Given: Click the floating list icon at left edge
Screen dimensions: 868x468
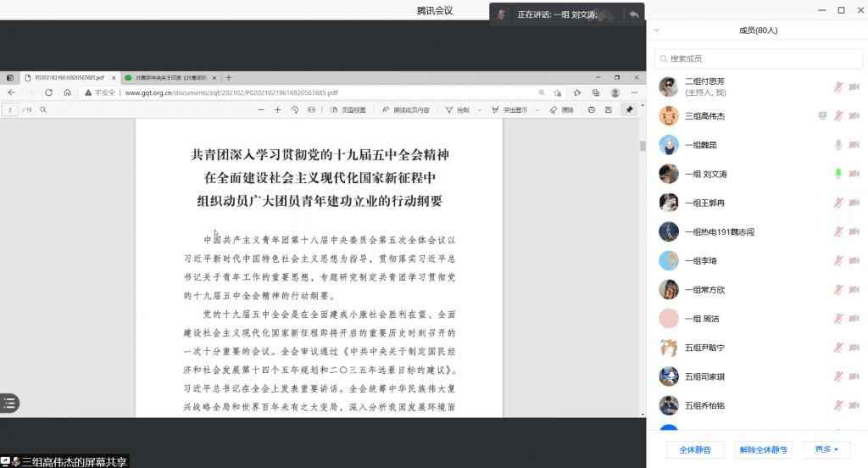Looking at the screenshot, I should click(9, 404).
